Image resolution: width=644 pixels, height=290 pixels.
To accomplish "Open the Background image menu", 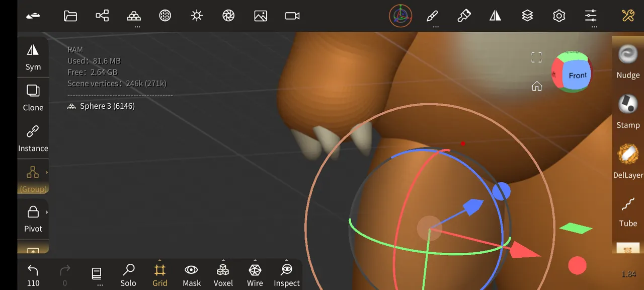I will (261, 16).
